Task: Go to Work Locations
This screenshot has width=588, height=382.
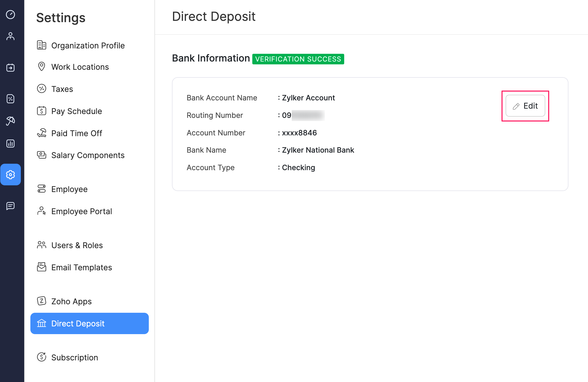Action: (80, 67)
